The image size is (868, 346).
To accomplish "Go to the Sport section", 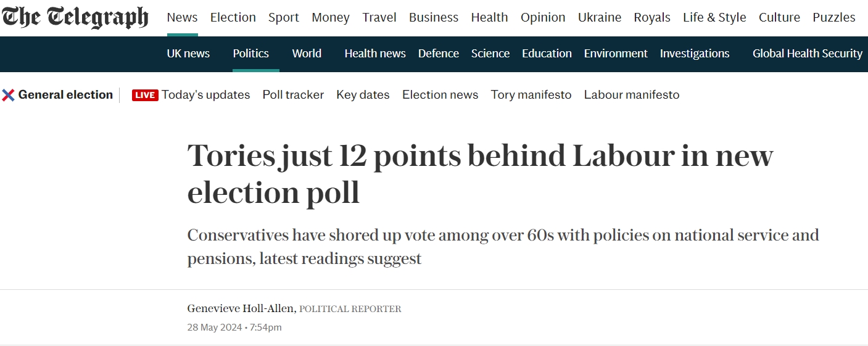I will [x=284, y=17].
